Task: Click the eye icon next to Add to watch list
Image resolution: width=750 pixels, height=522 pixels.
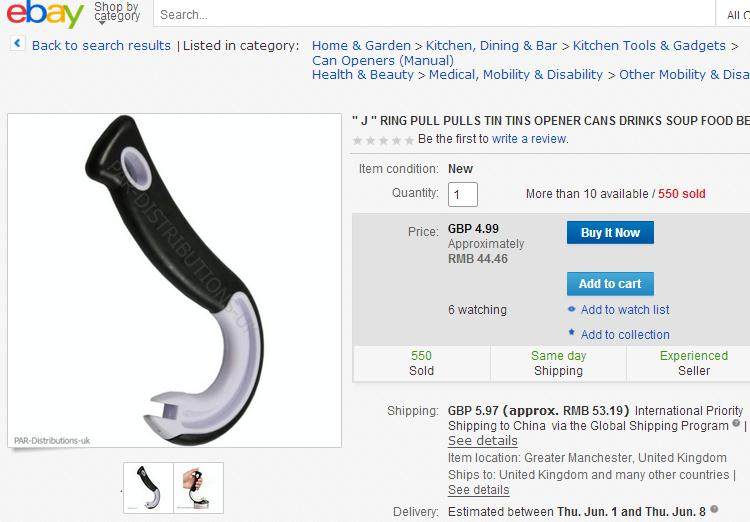Action: [571, 309]
